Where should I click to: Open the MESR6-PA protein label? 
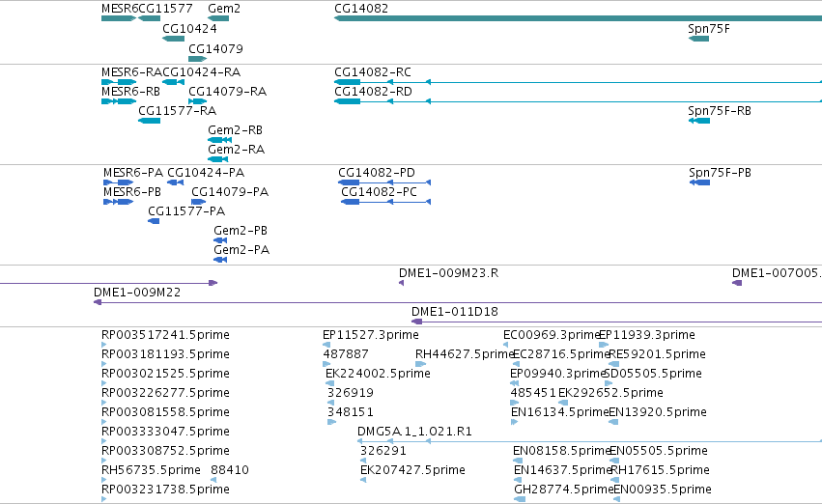click(133, 173)
